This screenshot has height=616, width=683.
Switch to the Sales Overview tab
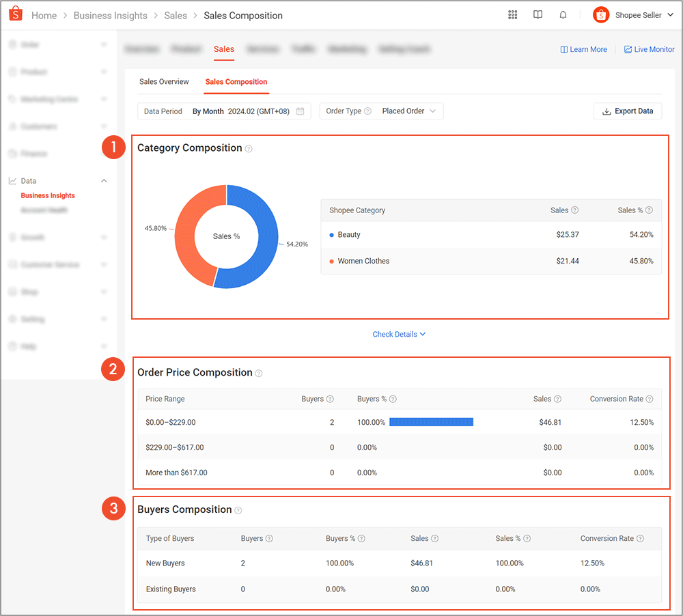[x=164, y=81]
